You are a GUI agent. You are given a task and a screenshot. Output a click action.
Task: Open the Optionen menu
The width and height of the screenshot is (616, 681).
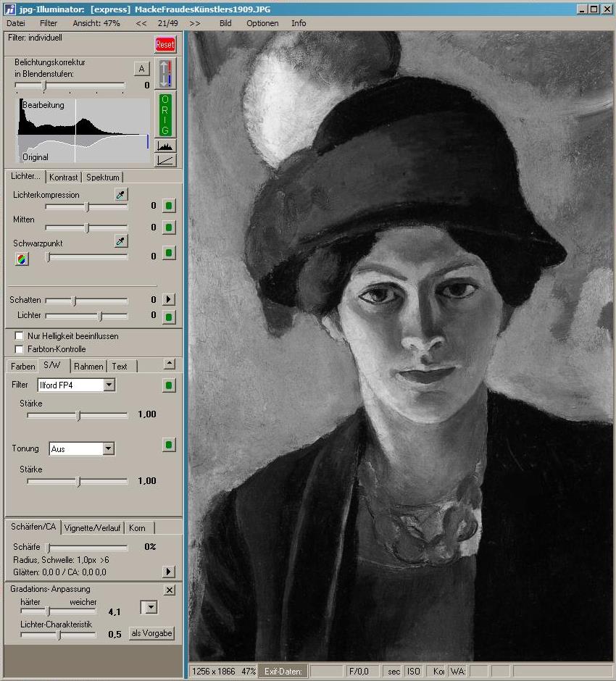coord(262,23)
